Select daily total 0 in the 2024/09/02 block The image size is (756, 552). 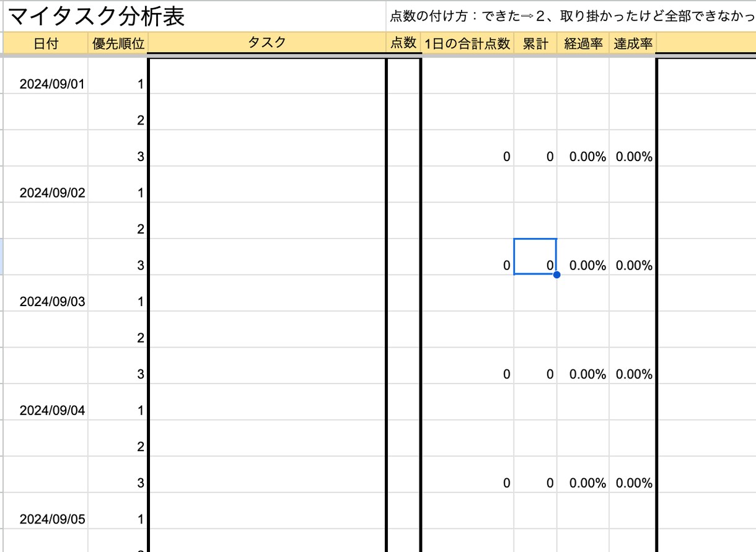coord(468,256)
